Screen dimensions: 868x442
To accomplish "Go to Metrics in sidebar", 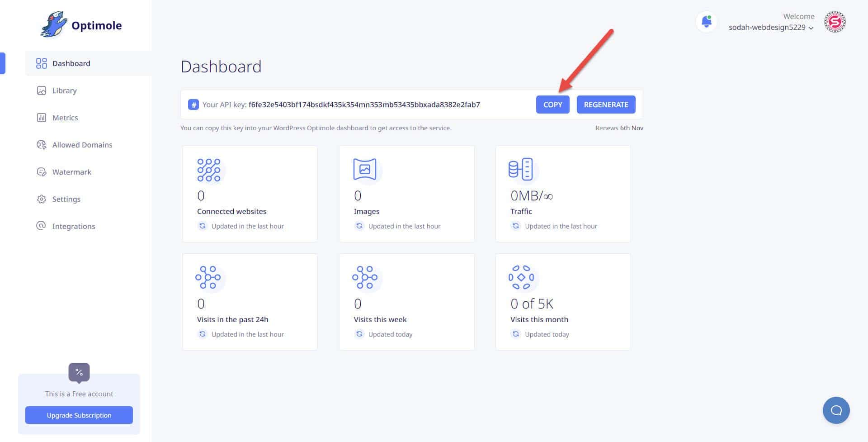I will 65,118.
